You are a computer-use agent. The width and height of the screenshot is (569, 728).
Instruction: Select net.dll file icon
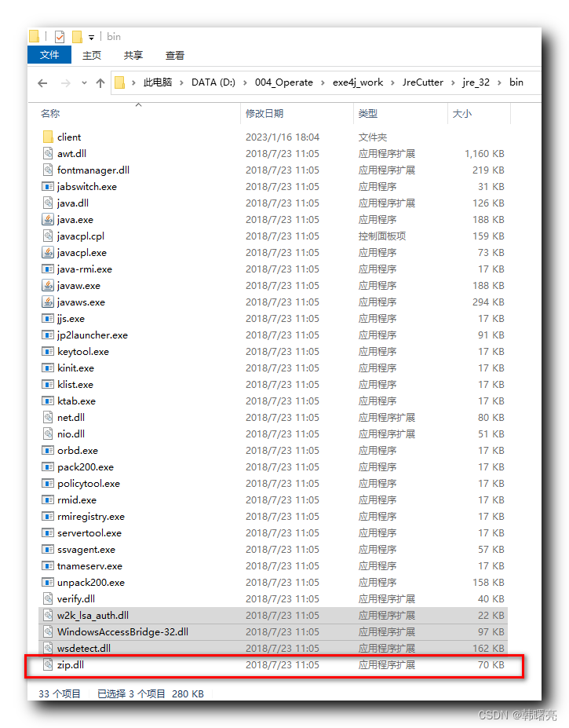[x=48, y=417]
